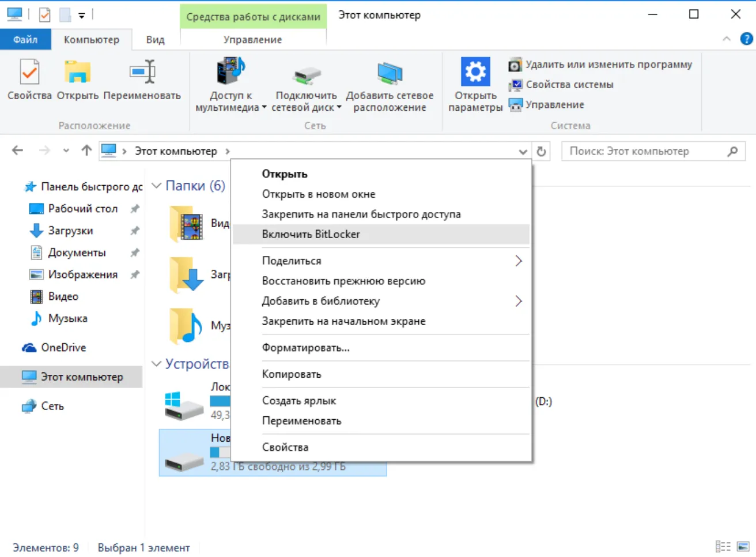Click Удалить или изменить программу
Viewport: 756px width, 557px height.
click(x=600, y=65)
